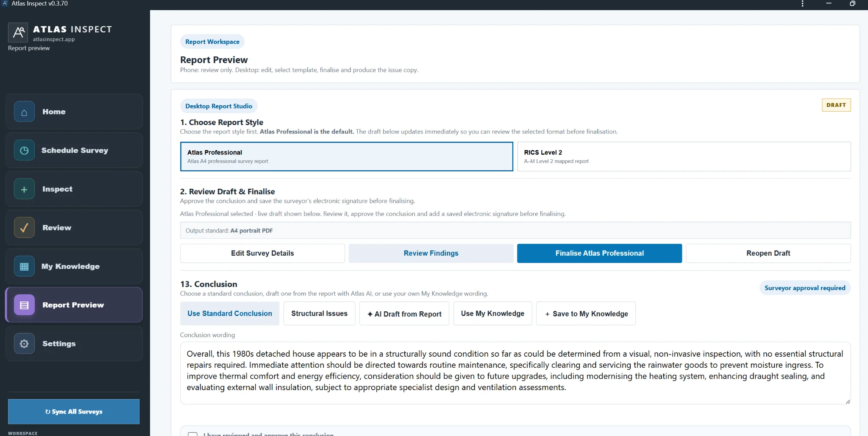Click the '13. Conclusion' heading
Viewport: 868px width, 436px height.
pyautogui.click(x=209, y=284)
